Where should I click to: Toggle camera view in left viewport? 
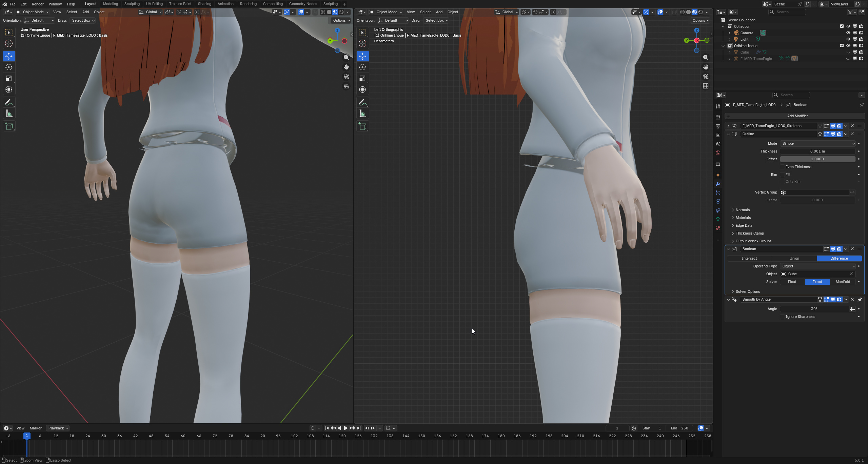click(346, 77)
